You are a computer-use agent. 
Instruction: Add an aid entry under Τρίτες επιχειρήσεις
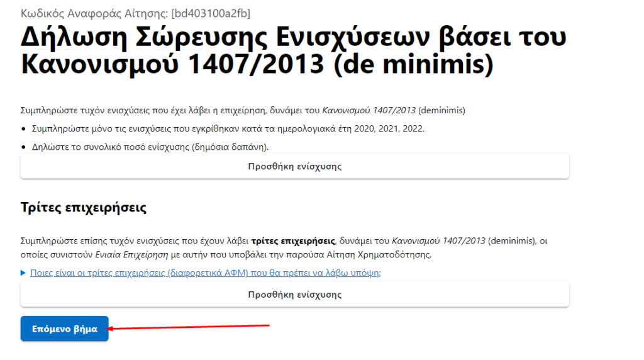[294, 294]
